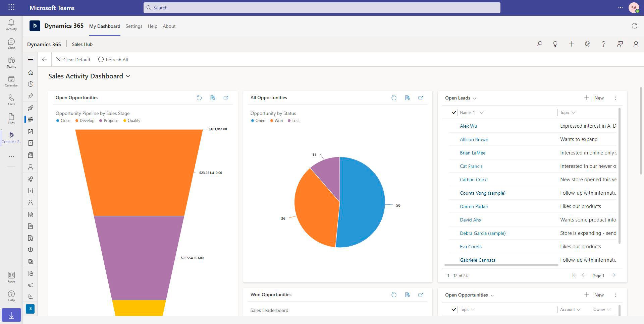The height and width of the screenshot is (324, 644).
Task: Switch to the About tab
Action: [x=169, y=26]
